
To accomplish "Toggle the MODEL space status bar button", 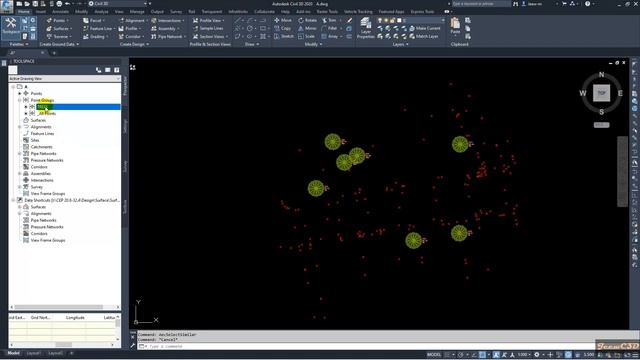I will [x=433, y=355].
